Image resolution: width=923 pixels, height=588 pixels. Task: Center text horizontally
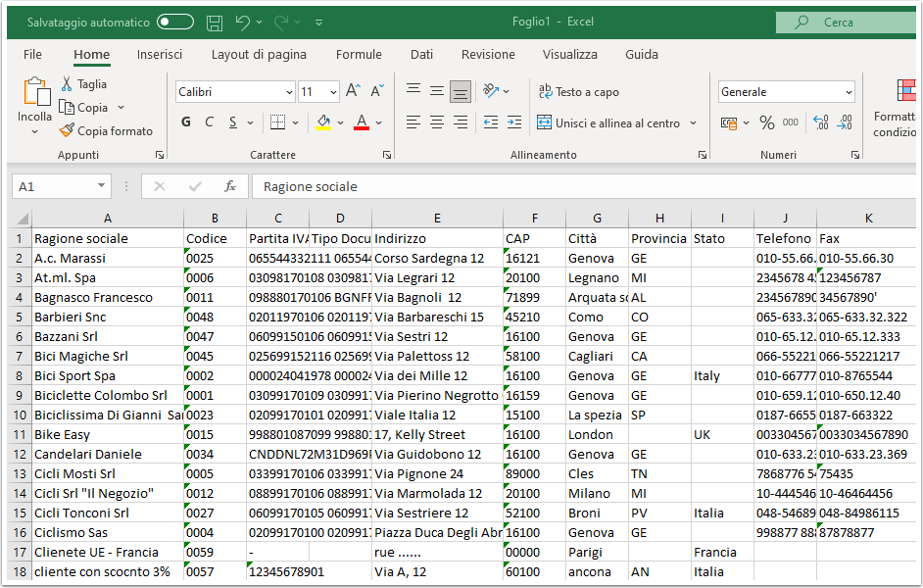[437, 122]
